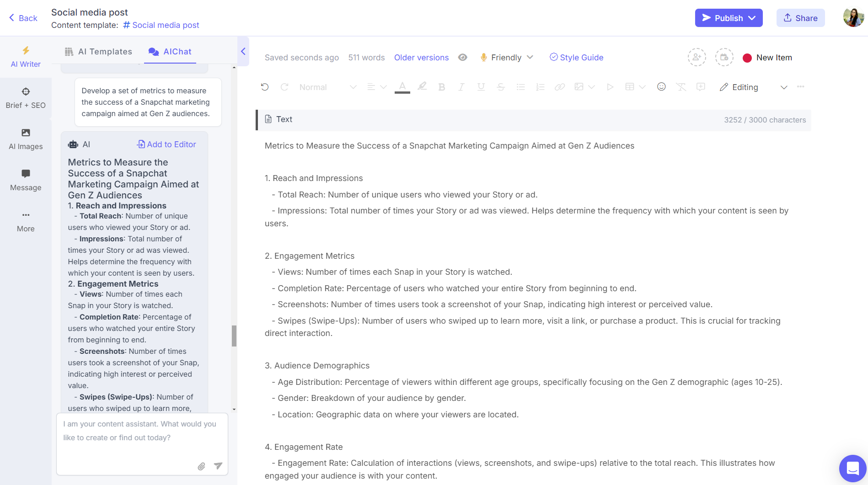
Task: Open the text alignment options
Action: (x=377, y=87)
